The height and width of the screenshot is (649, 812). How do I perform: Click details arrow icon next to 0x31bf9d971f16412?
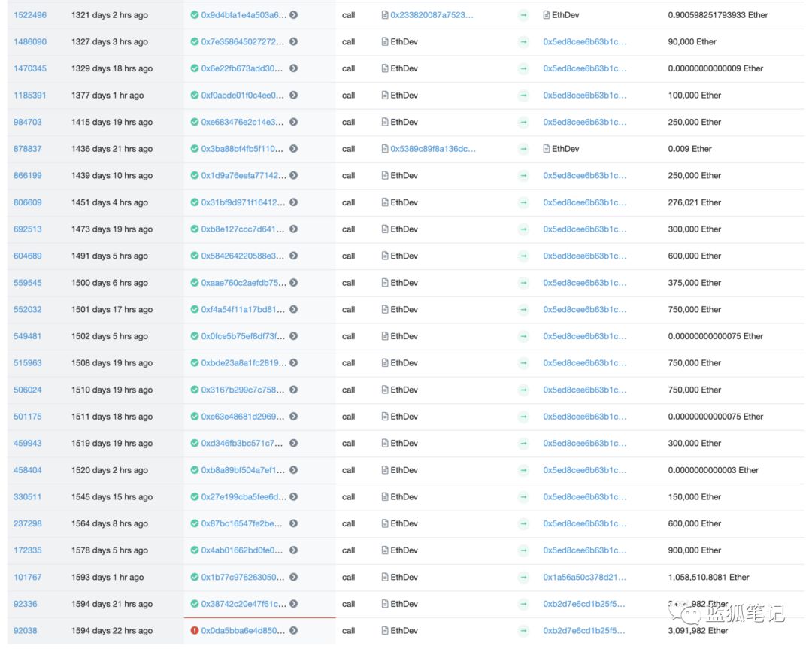[x=294, y=202]
